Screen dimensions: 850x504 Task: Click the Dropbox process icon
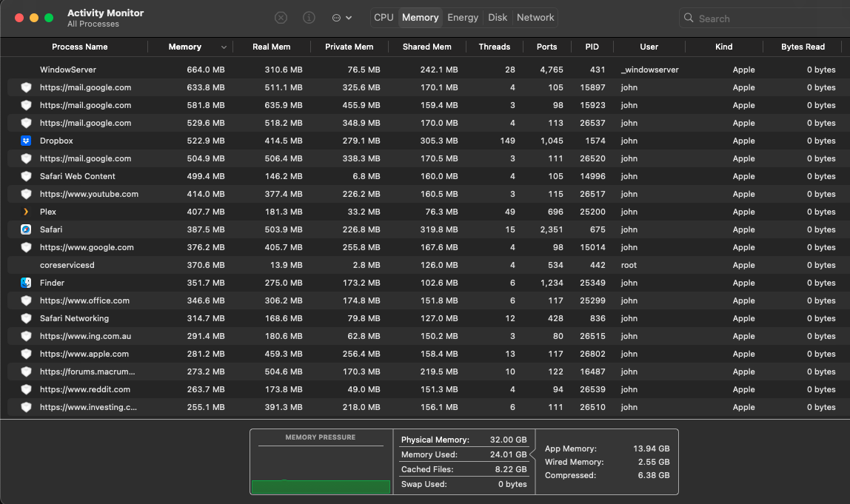(x=25, y=141)
